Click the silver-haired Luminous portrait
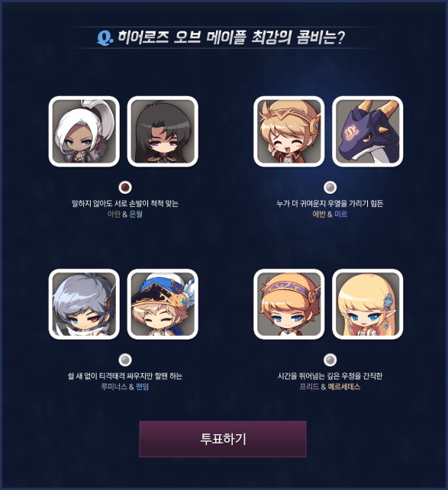 click(84, 304)
